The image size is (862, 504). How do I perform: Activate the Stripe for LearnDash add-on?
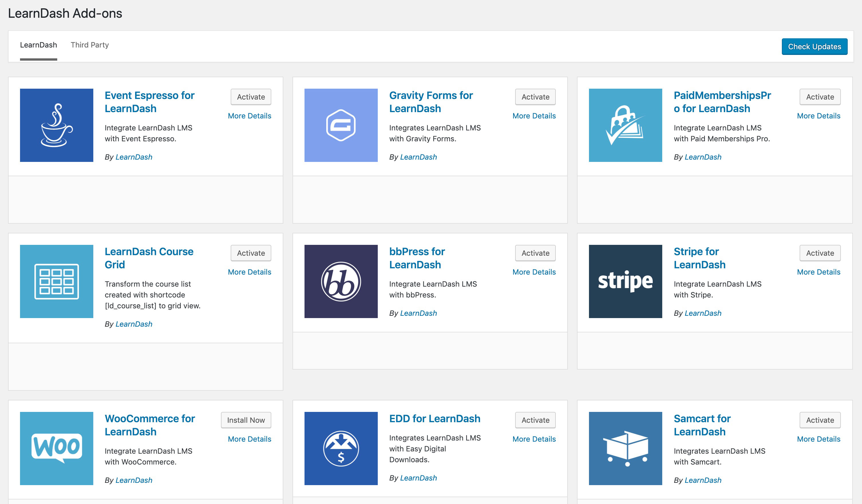point(820,253)
